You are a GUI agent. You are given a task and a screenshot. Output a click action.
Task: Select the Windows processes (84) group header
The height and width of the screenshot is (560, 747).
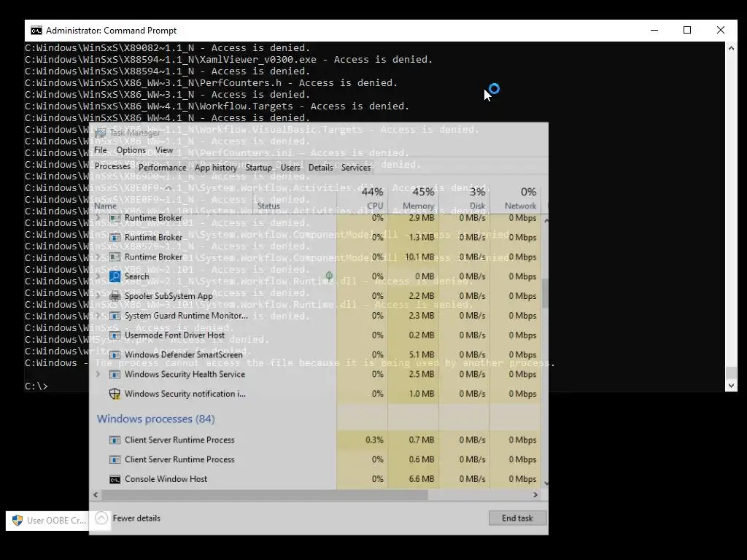pos(156,419)
